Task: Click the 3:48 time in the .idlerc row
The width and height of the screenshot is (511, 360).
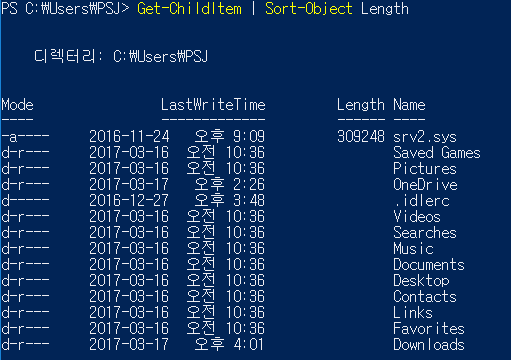Action: [249, 201]
